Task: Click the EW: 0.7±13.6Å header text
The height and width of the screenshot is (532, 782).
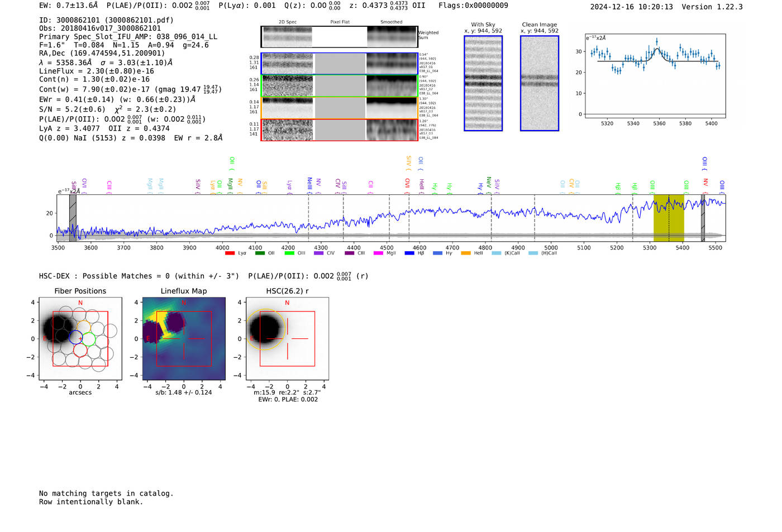Action: point(68,6)
